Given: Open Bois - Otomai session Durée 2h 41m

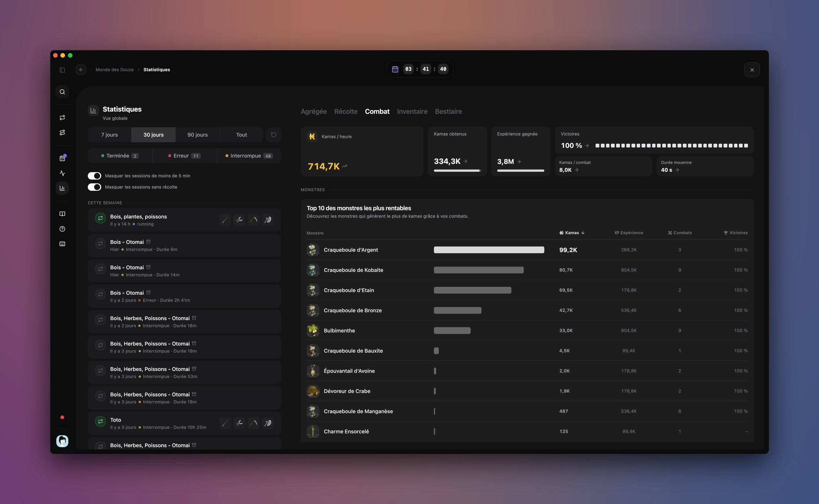Looking at the screenshot, I should [184, 296].
